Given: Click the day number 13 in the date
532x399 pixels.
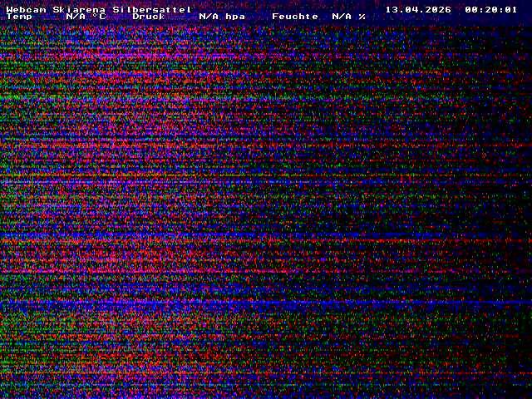Looking at the screenshot, I should coord(392,9).
